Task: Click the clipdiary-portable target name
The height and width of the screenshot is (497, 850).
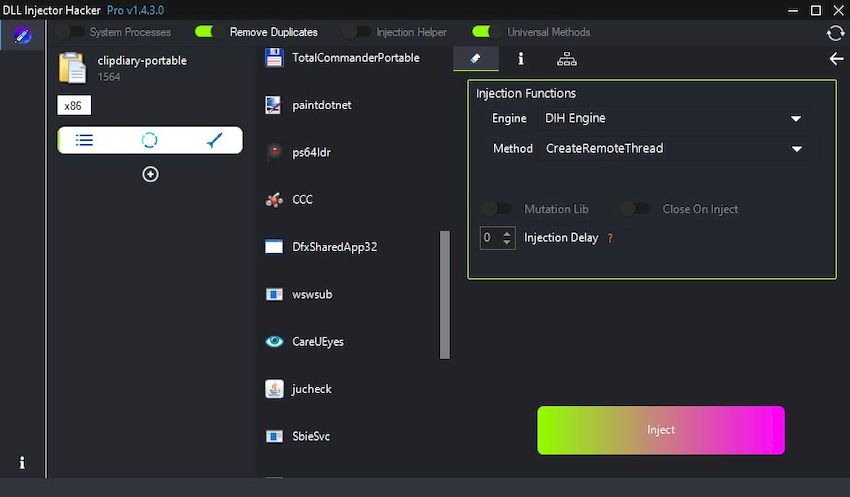Action: point(142,61)
